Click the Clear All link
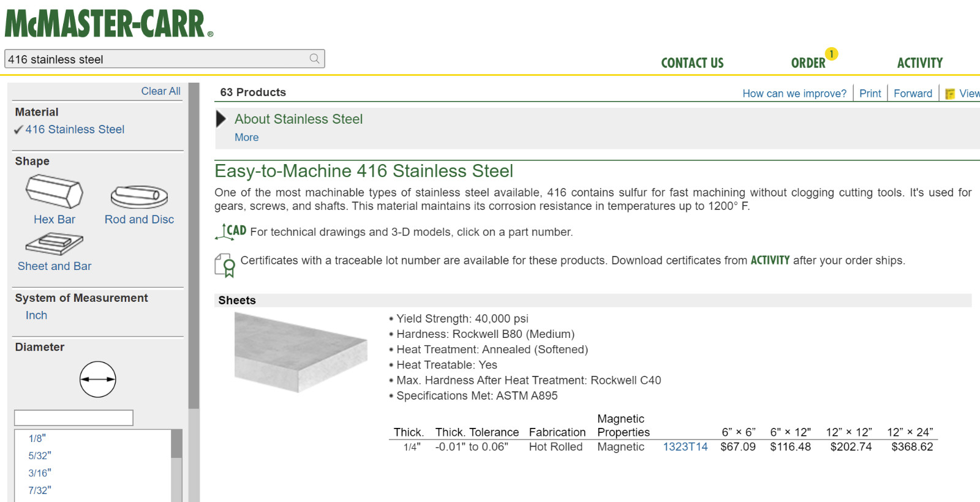The height and width of the screenshot is (502, 980). [160, 91]
